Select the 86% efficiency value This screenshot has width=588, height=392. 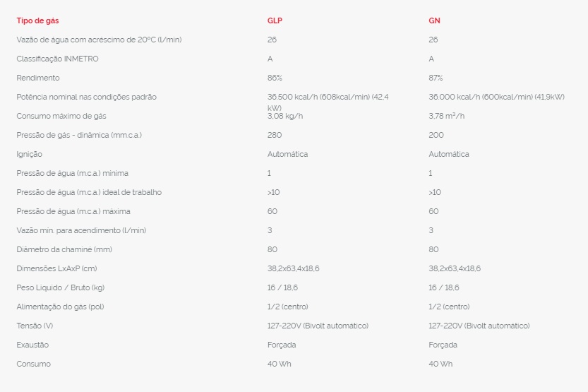tap(275, 78)
